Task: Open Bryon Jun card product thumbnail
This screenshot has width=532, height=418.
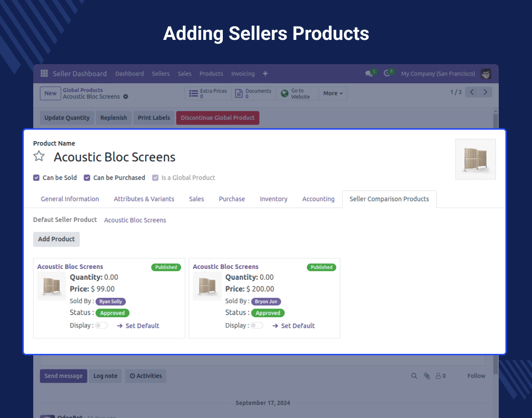Action: click(207, 286)
